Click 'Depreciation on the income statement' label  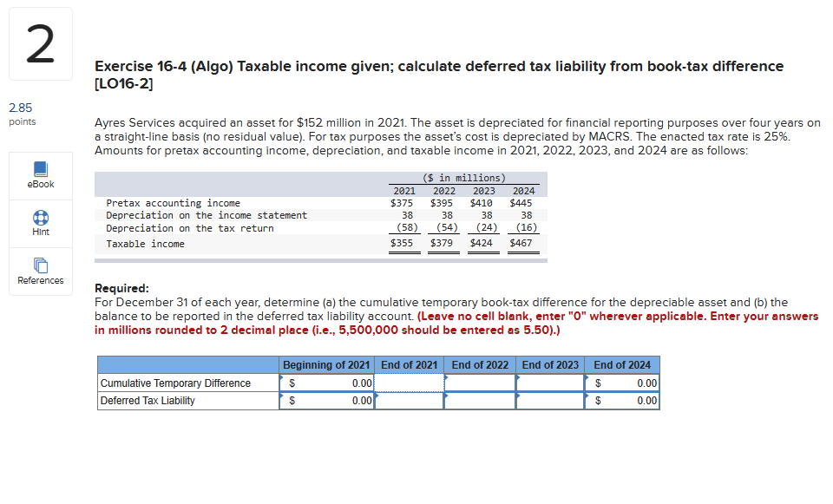207,215
